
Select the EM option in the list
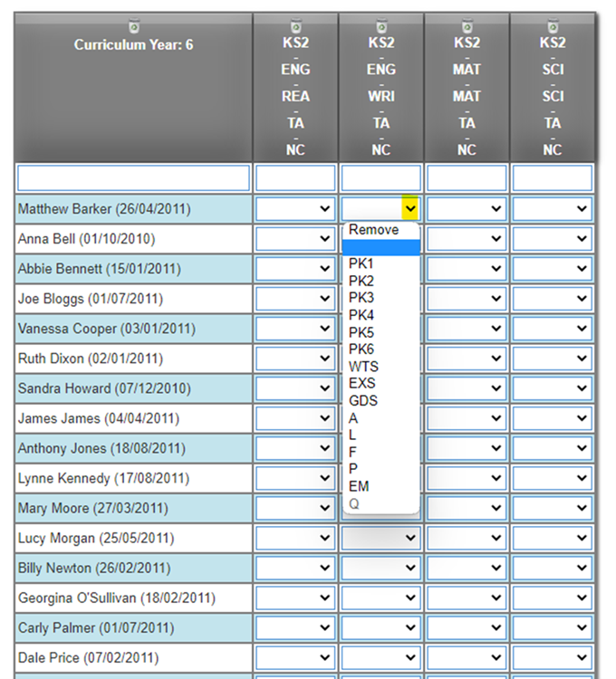click(359, 487)
